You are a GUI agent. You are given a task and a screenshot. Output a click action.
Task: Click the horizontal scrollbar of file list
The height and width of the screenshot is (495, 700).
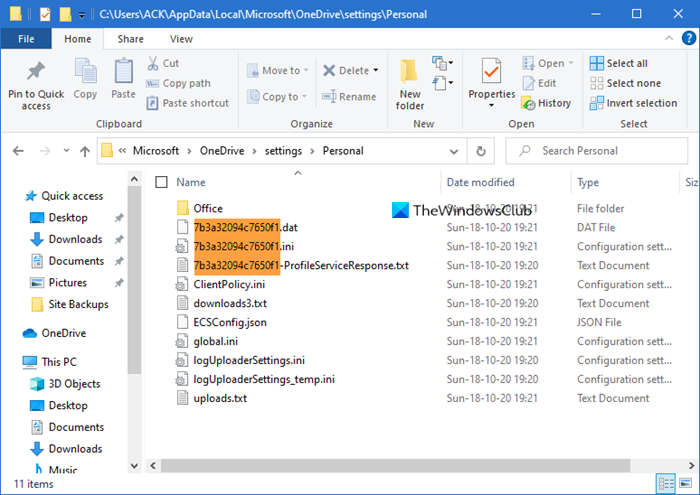pos(395,466)
